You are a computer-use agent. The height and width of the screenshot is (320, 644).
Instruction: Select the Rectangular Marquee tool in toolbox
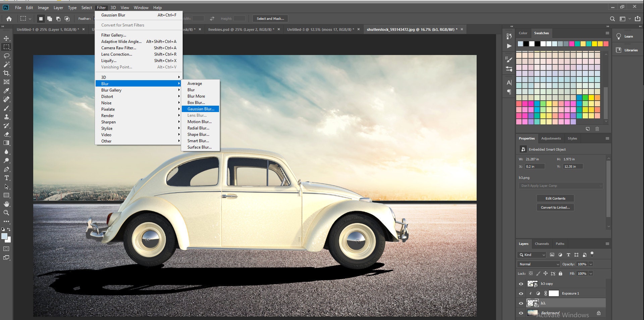coord(6,47)
